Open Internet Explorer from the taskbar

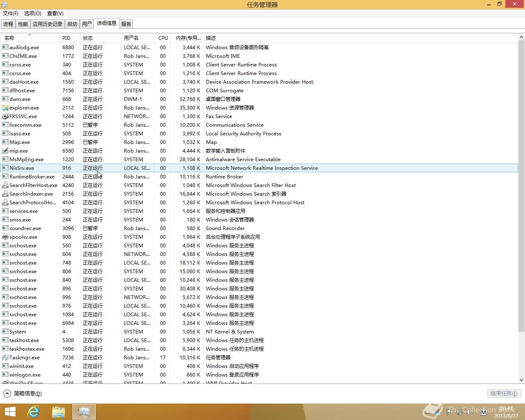pyautogui.click(x=33, y=412)
